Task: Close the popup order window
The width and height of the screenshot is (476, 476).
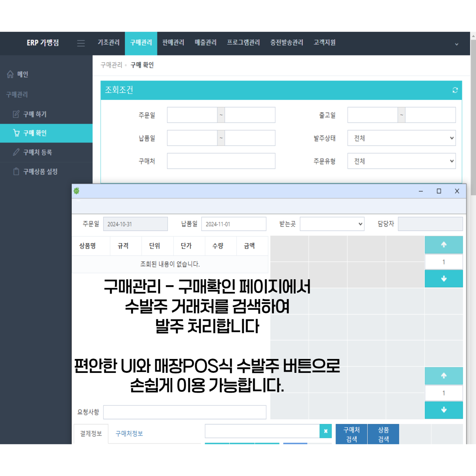Action: (x=457, y=191)
